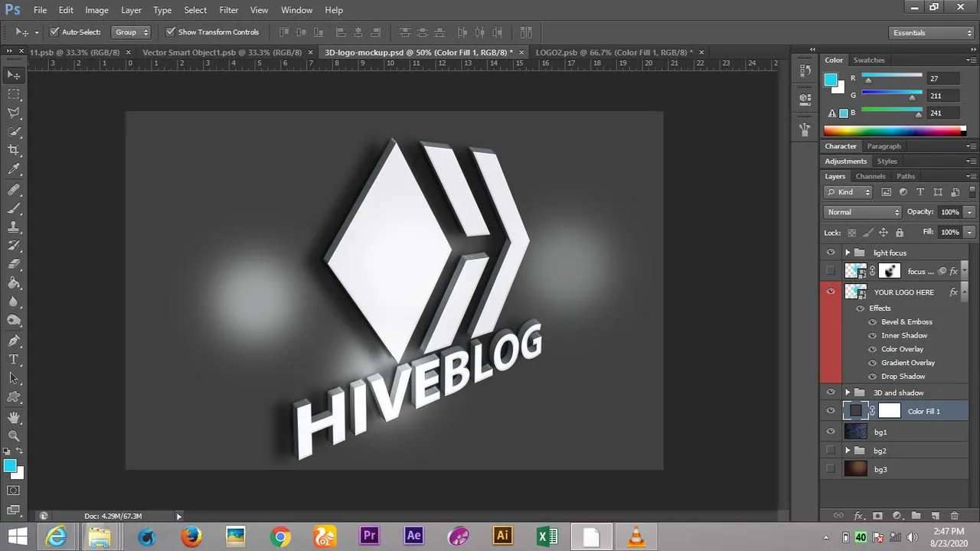Open the Opacity slider dropdown arrow
Viewport: 980px width, 551px height.
click(x=969, y=212)
